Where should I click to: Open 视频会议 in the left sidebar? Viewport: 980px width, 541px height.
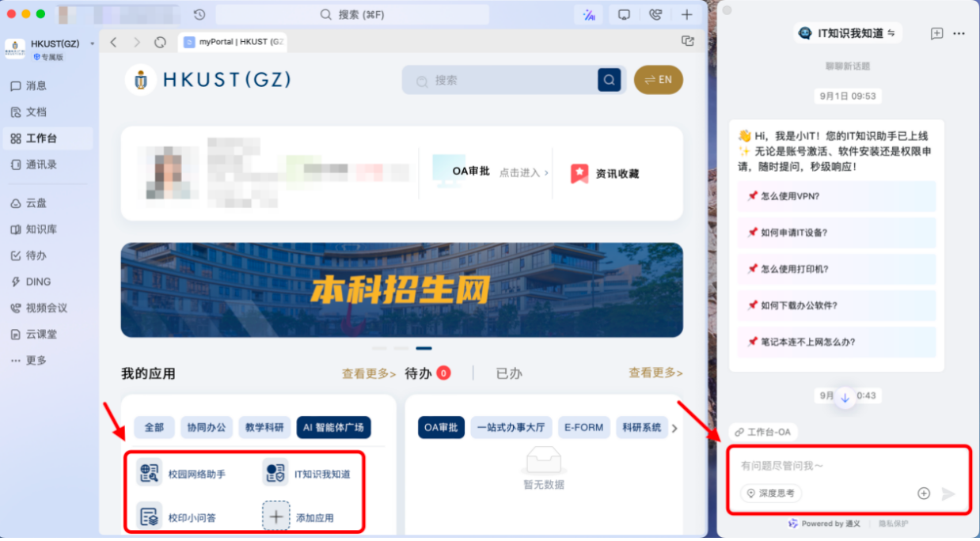click(x=47, y=308)
